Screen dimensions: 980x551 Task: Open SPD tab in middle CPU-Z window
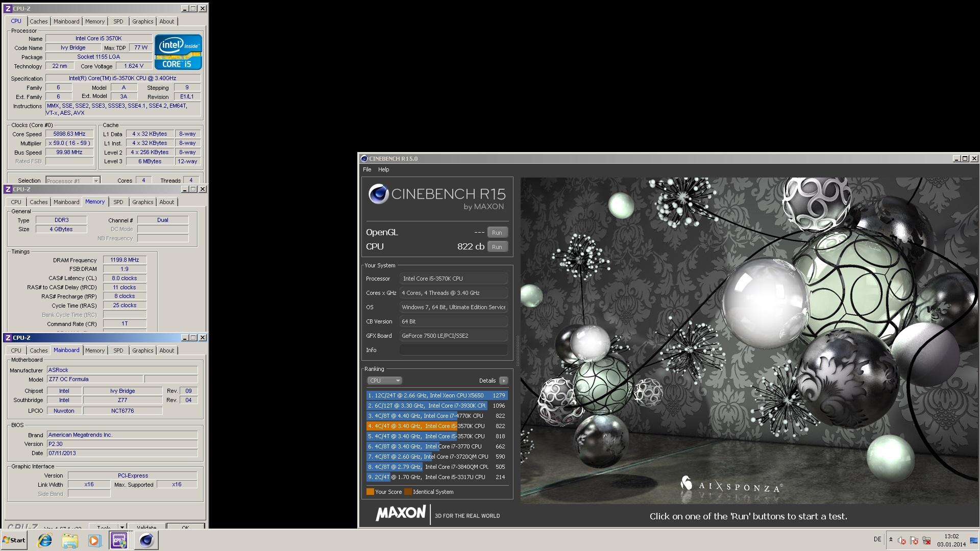[118, 202]
